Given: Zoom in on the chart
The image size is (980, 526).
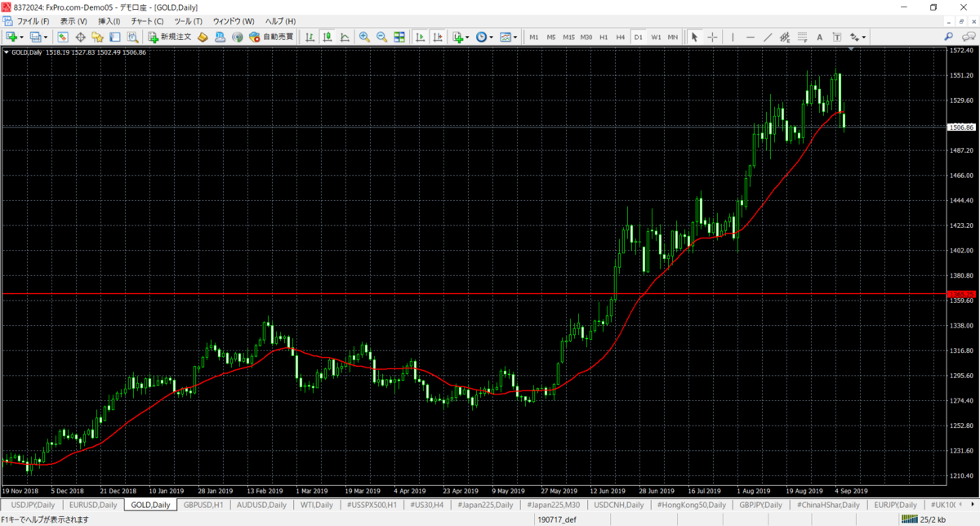Looking at the screenshot, I should pyautogui.click(x=364, y=37).
